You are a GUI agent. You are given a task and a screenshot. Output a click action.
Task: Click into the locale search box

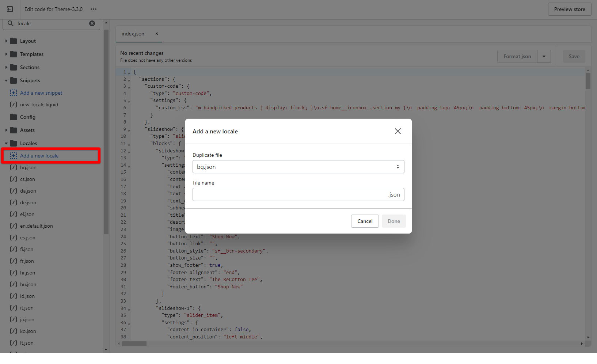coord(51,23)
